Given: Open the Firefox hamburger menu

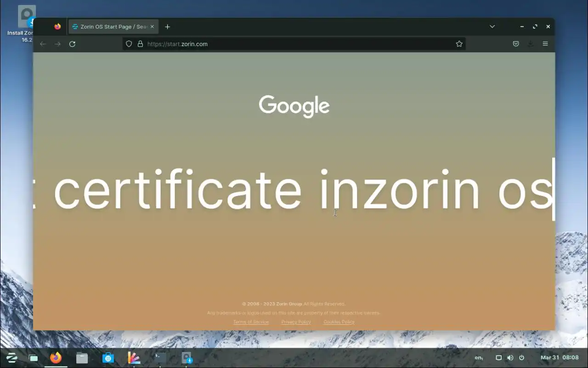Looking at the screenshot, I should [x=545, y=44].
